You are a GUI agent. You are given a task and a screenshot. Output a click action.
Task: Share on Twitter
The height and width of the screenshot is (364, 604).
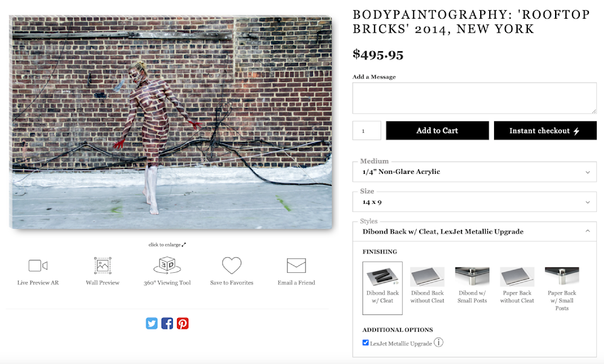pyautogui.click(x=152, y=324)
